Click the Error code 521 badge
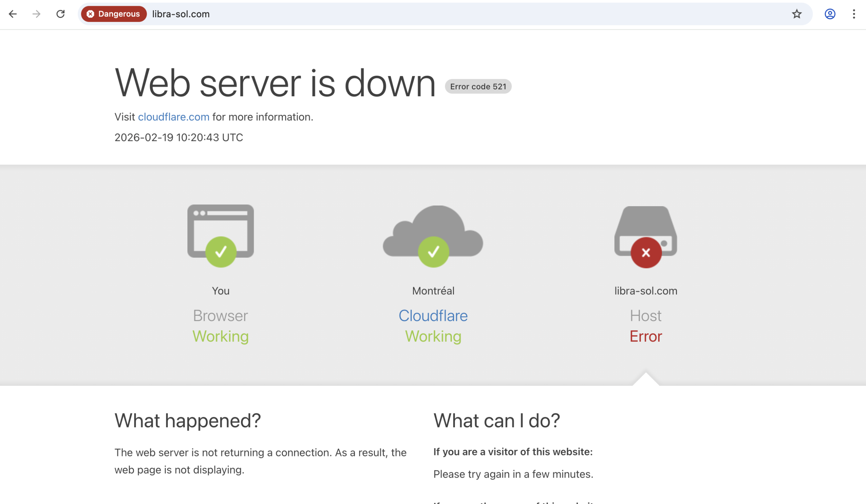 pos(478,87)
